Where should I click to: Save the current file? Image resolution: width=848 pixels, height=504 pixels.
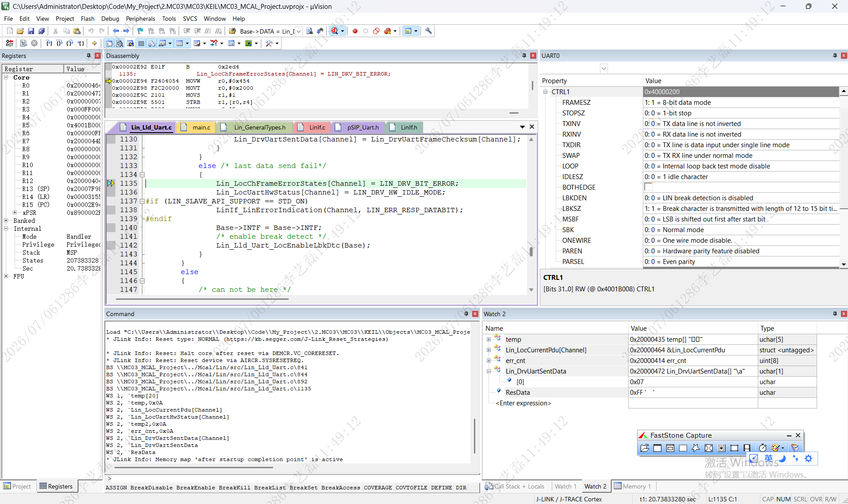click(31, 31)
